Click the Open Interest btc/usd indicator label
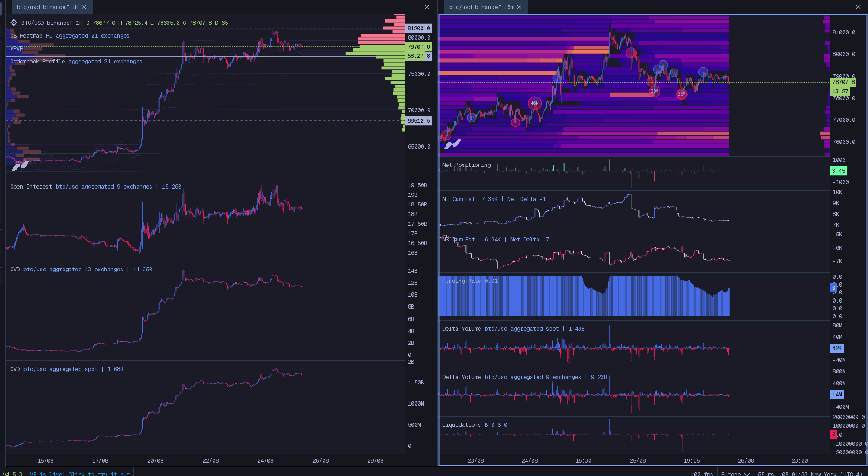This screenshot has height=476, width=868. 96,187
